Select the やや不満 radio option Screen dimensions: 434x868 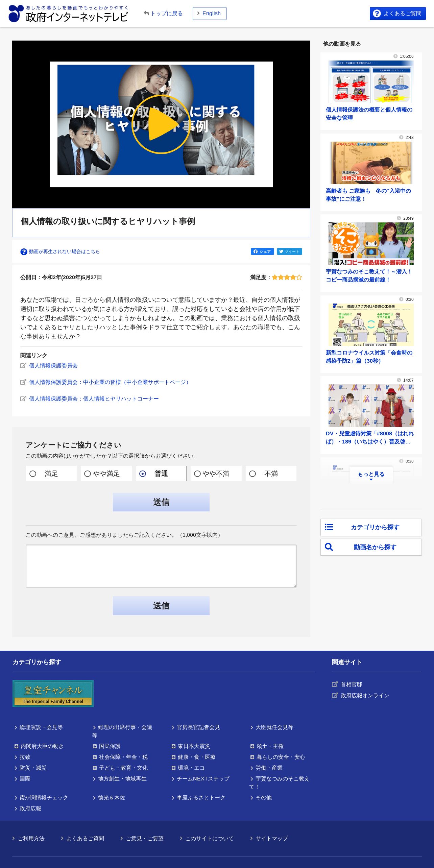tap(216, 474)
